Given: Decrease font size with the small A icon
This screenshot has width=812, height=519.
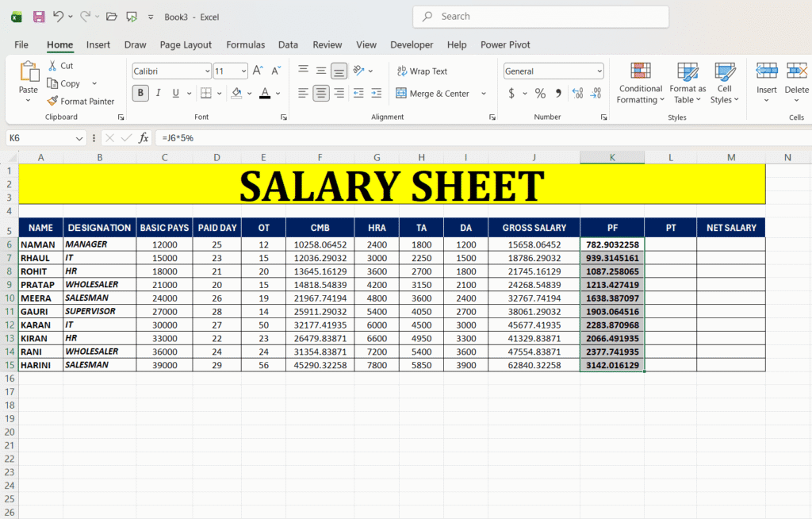Looking at the screenshot, I should [276, 71].
